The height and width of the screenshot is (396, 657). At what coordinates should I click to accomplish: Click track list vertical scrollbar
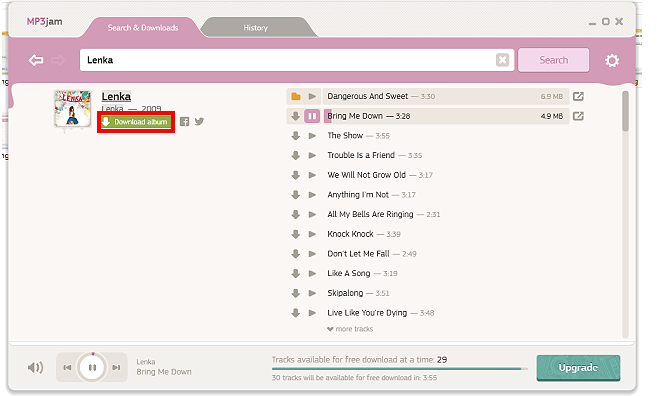(x=625, y=111)
